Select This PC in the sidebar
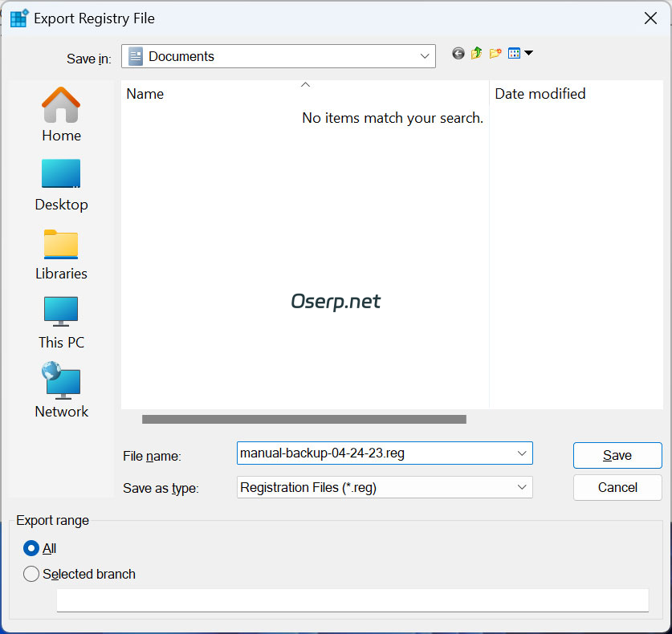Viewport: 672px width, 634px height. pyautogui.click(x=61, y=322)
